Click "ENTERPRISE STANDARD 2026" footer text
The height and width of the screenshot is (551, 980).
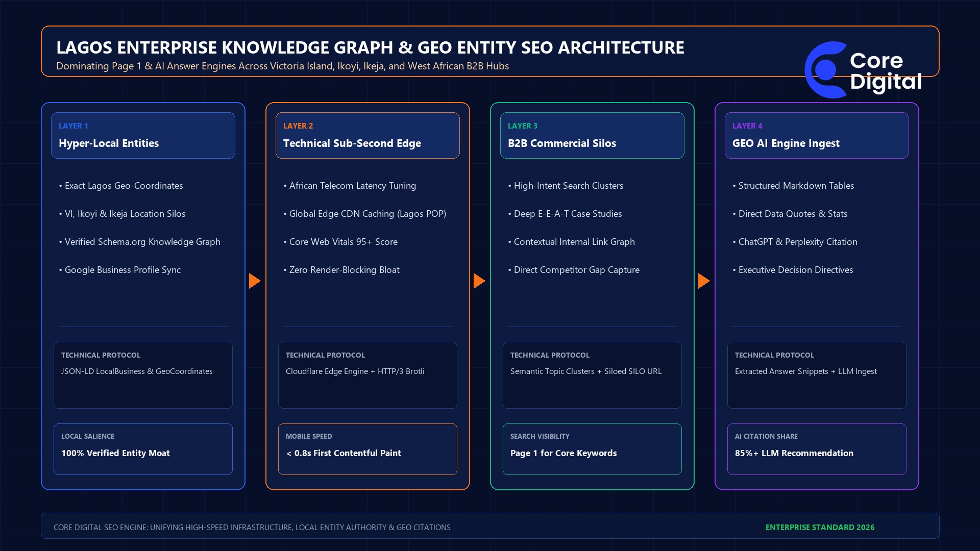tap(820, 528)
